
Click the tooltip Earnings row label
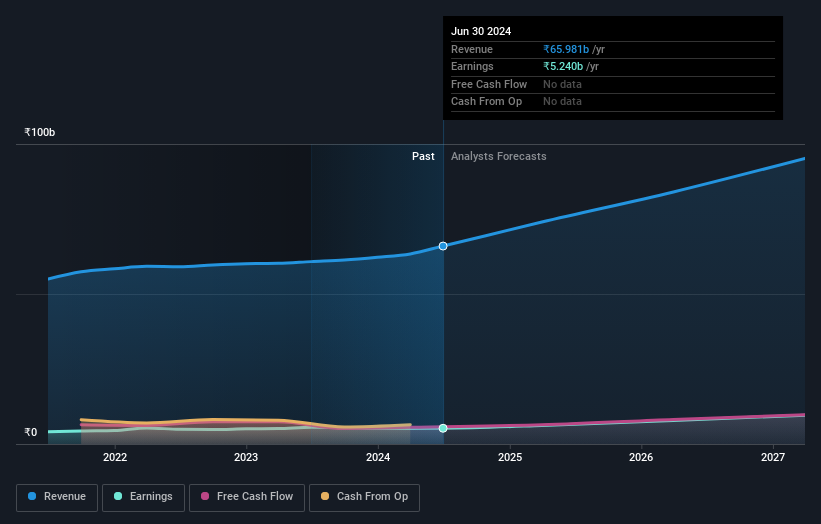click(x=472, y=66)
